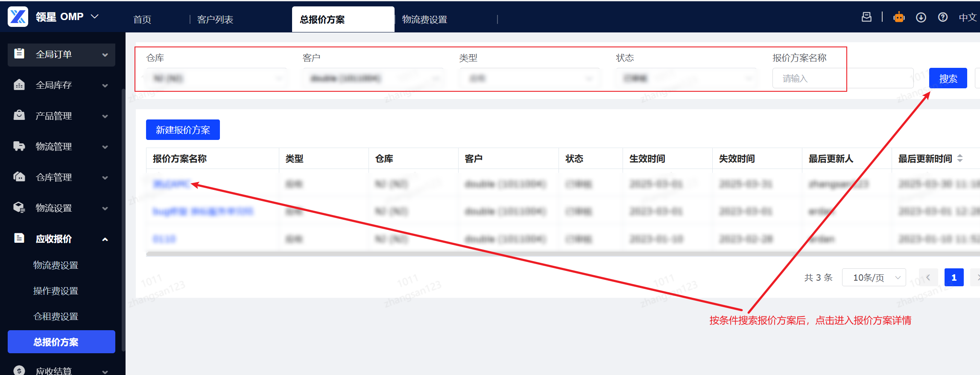Click the help question mark icon
The height and width of the screenshot is (375, 980).
coord(943,17)
